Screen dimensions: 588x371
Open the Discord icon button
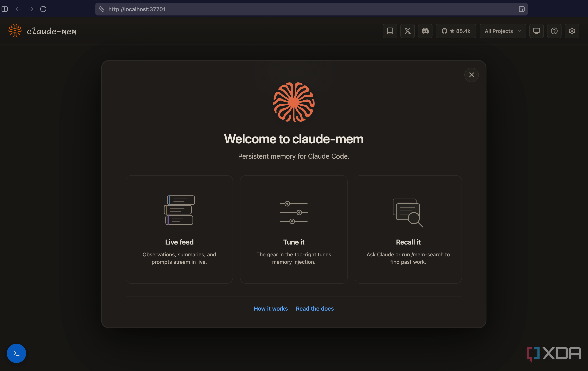click(x=425, y=31)
